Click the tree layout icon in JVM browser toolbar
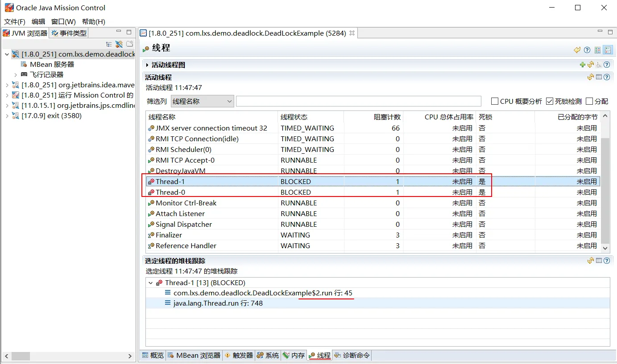 pos(109,44)
